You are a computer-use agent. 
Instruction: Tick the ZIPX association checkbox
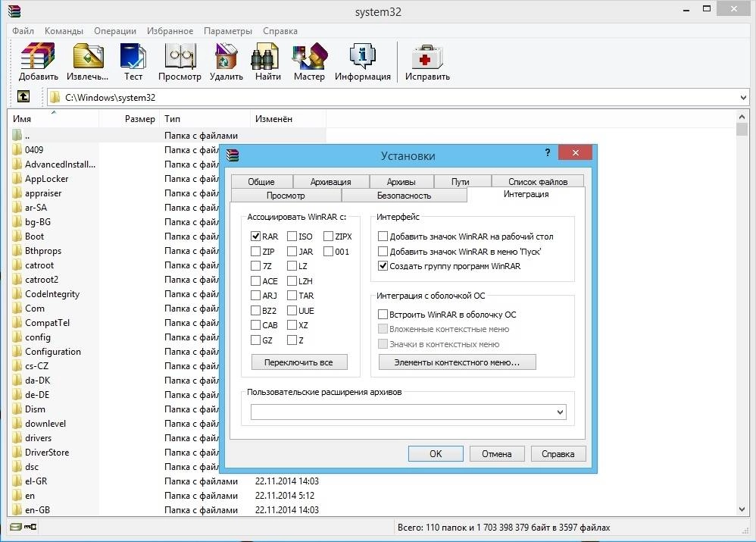pyautogui.click(x=328, y=237)
